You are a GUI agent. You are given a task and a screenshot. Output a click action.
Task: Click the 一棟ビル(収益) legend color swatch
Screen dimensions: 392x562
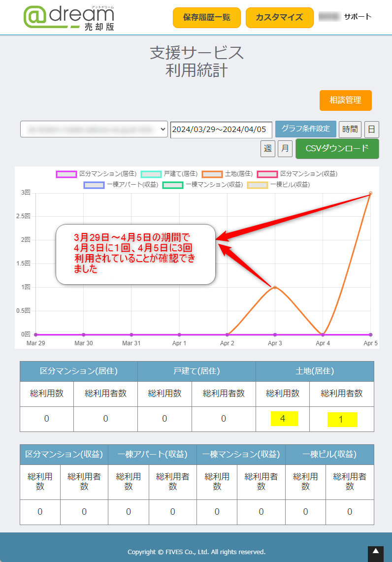[257, 185]
